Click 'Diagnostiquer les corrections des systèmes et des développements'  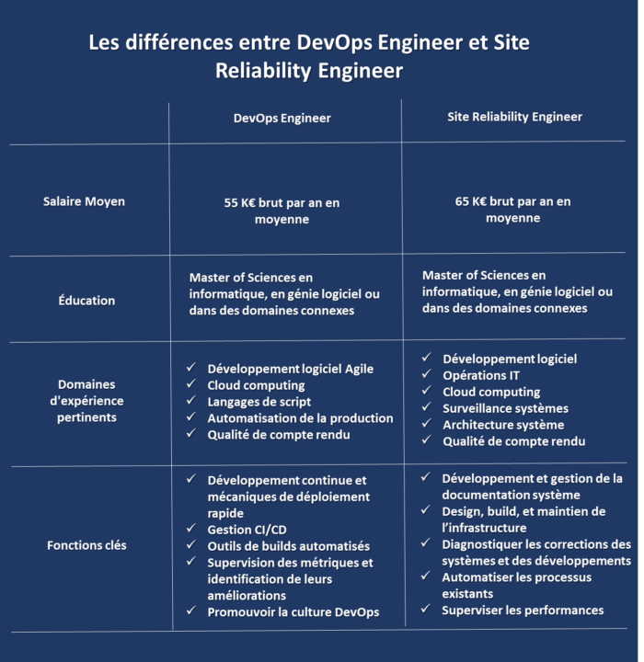(536, 553)
